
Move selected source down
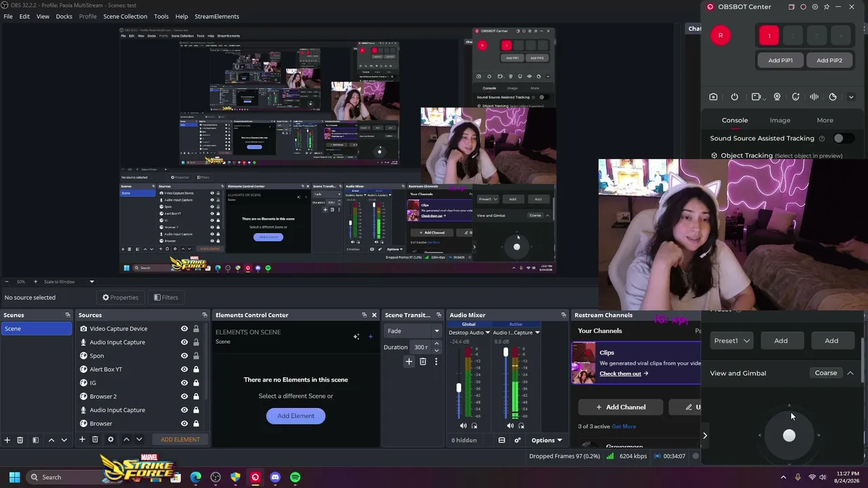(139, 440)
